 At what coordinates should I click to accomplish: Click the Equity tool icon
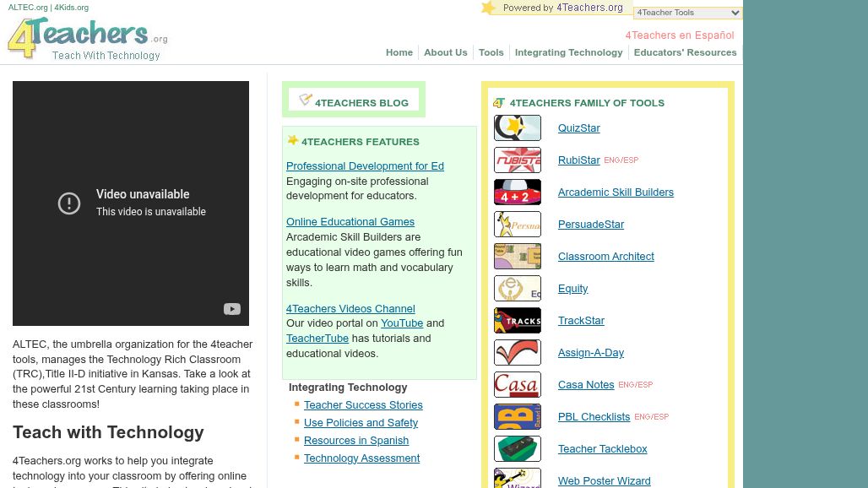point(517,288)
